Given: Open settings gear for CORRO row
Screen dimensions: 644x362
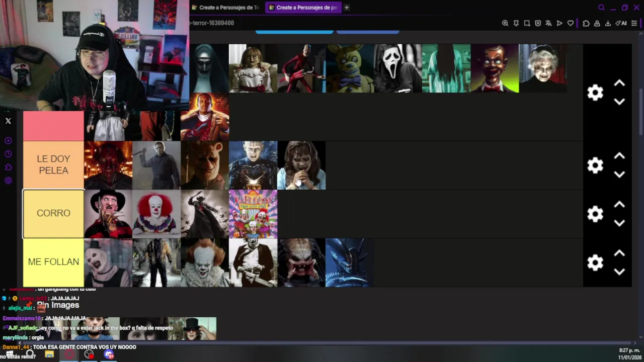Looking at the screenshot, I should point(595,214).
